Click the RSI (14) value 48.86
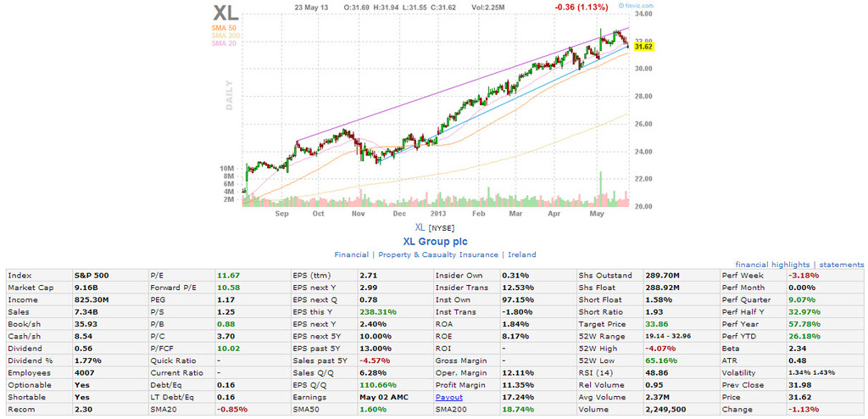Image resolution: width=868 pixels, height=419 pixels. [x=656, y=373]
